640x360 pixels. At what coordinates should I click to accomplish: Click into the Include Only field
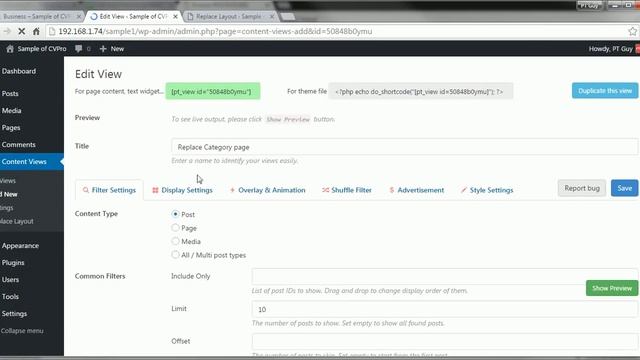pos(444,276)
